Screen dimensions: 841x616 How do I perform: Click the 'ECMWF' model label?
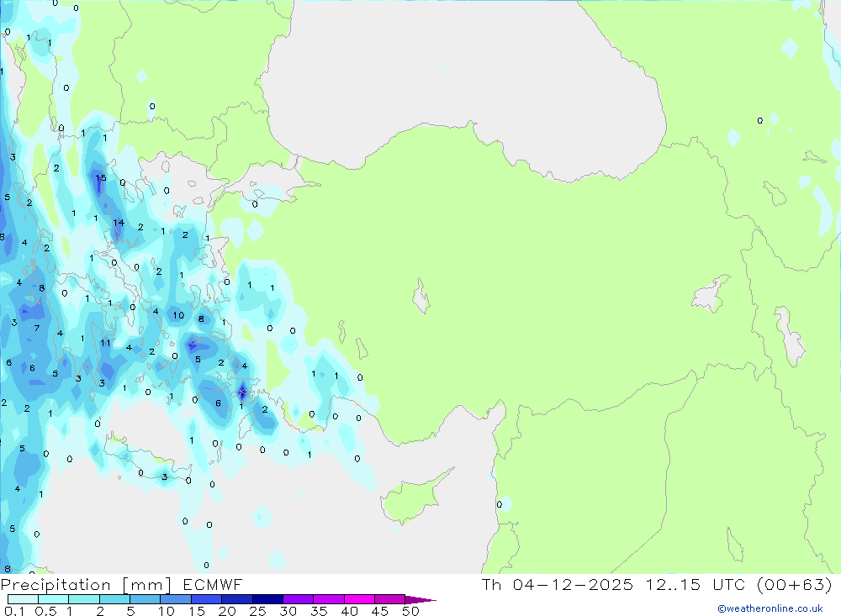(213, 584)
